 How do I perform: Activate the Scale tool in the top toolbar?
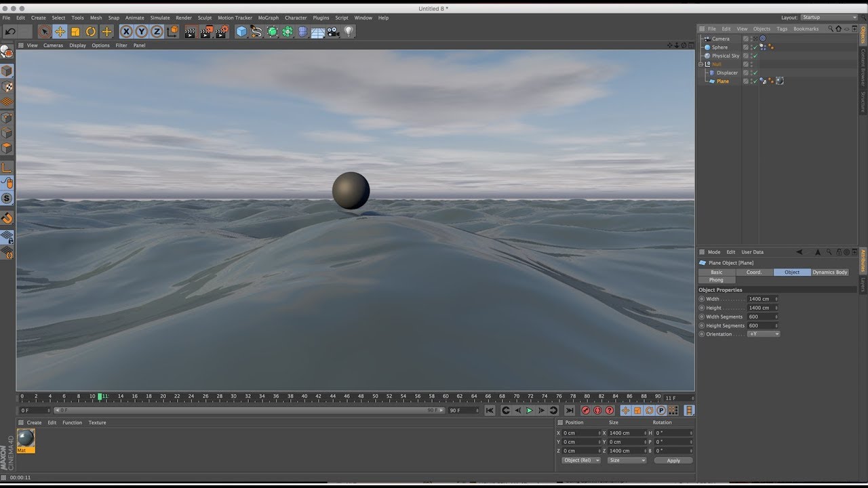(75, 31)
